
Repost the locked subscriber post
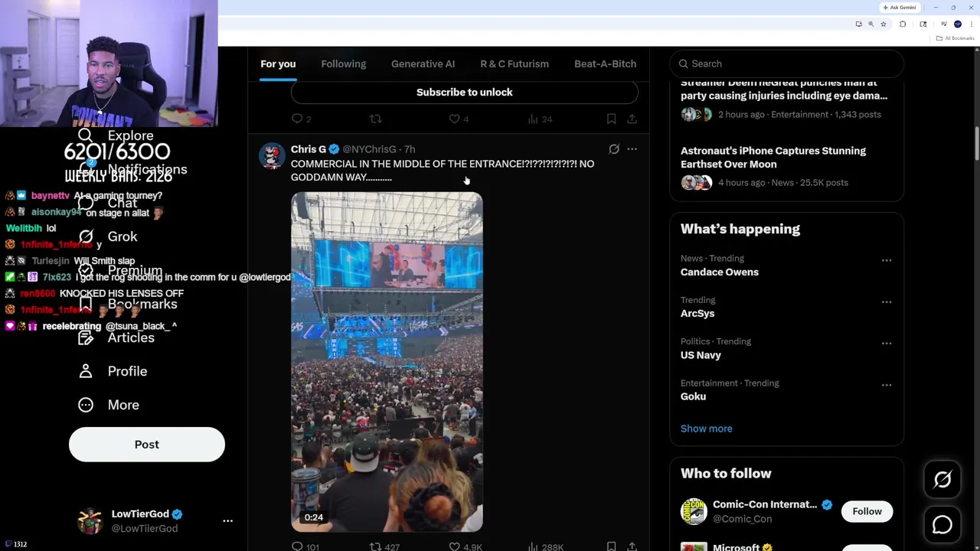point(375,119)
